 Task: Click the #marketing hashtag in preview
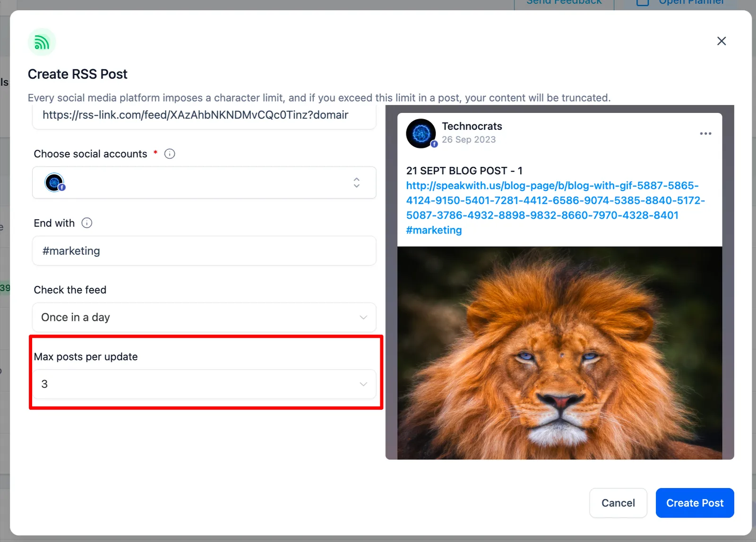434,230
